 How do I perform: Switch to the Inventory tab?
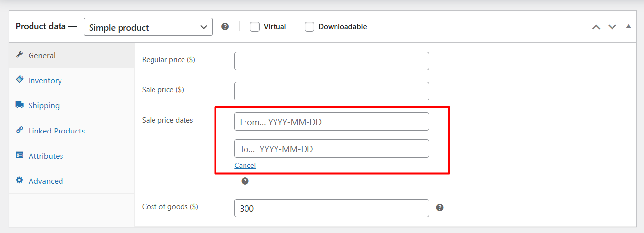(72, 81)
